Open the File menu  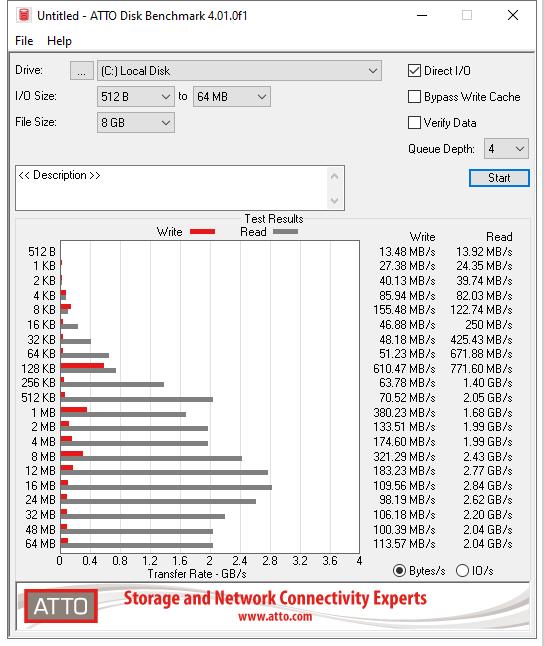(x=24, y=41)
